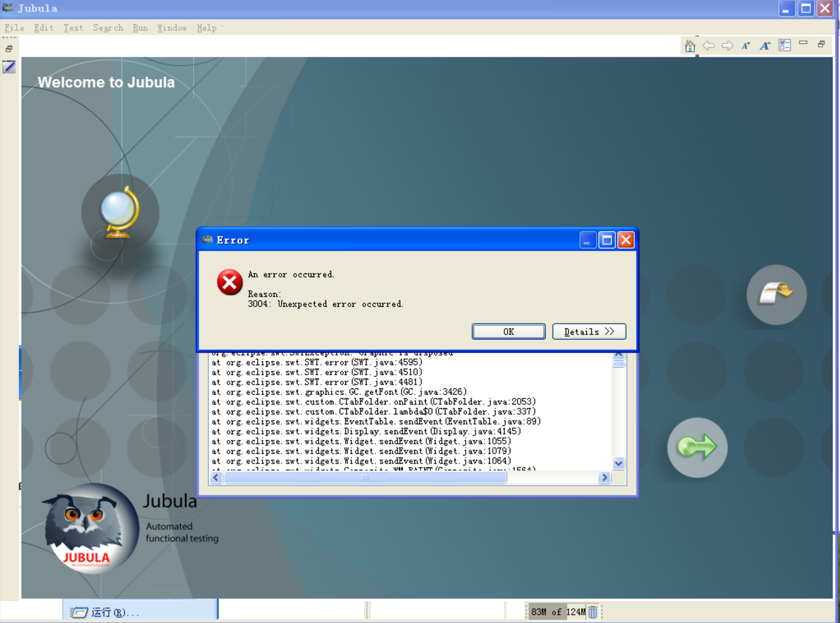Open the customize page checklist icon
Image resolution: width=840 pixels, height=623 pixels.
tap(785, 45)
